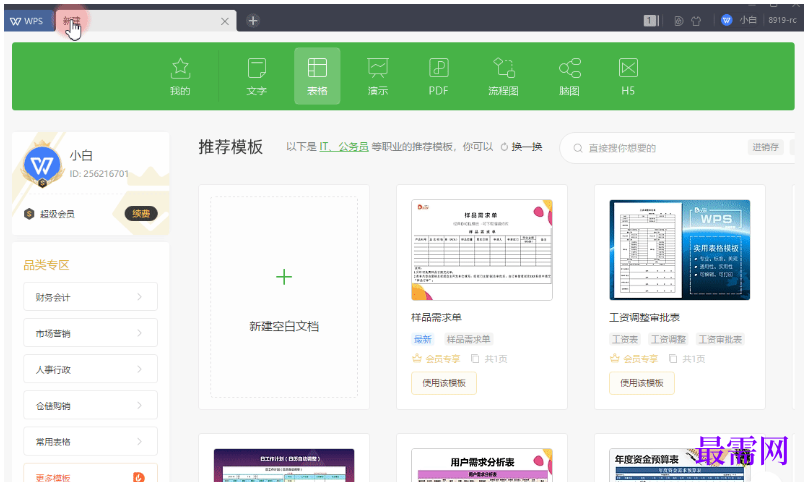Open the PDF creation icon
The width and height of the screenshot is (807, 482).
(x=439, y=77)
